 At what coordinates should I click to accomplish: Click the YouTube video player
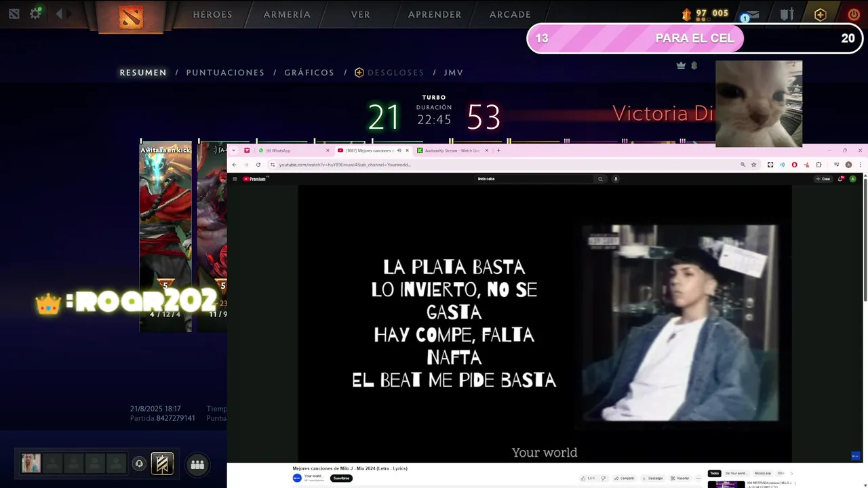[545, 323]
